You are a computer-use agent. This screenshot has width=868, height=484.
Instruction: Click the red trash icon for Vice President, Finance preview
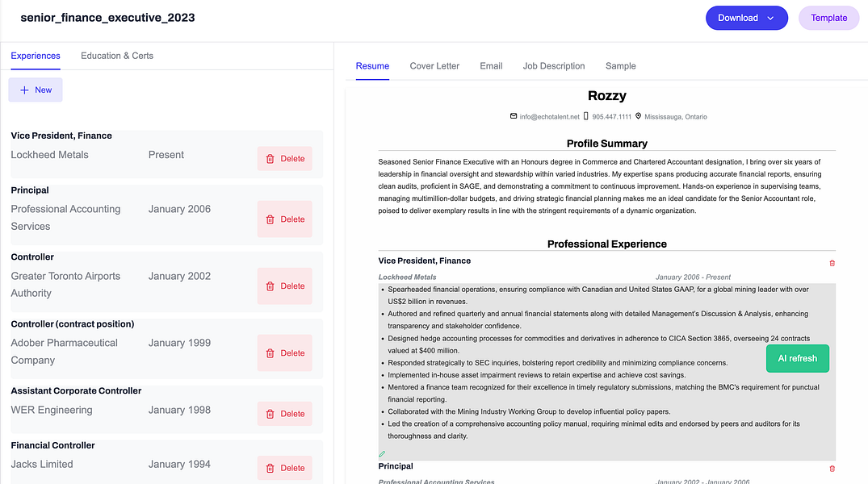(832, 263)
